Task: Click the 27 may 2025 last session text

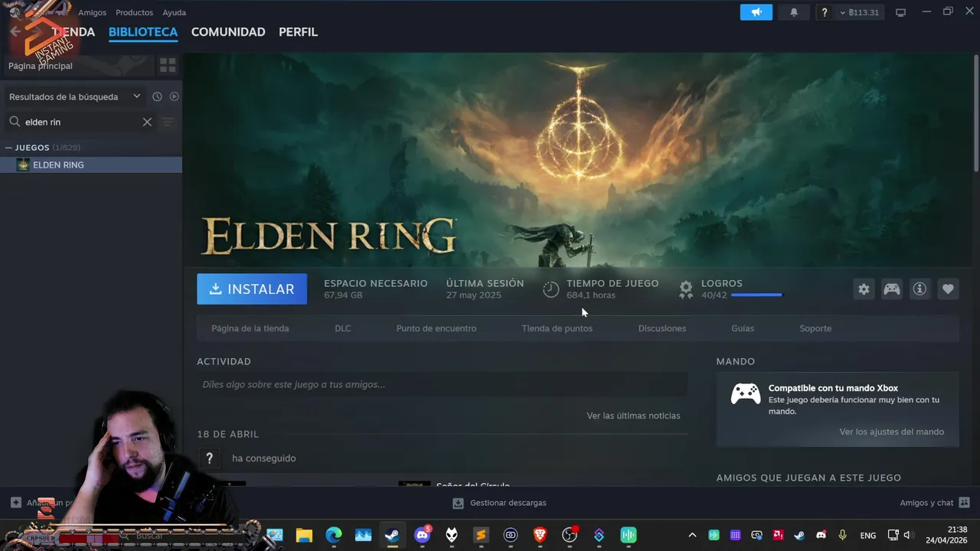Action: (x=474, y=295)
